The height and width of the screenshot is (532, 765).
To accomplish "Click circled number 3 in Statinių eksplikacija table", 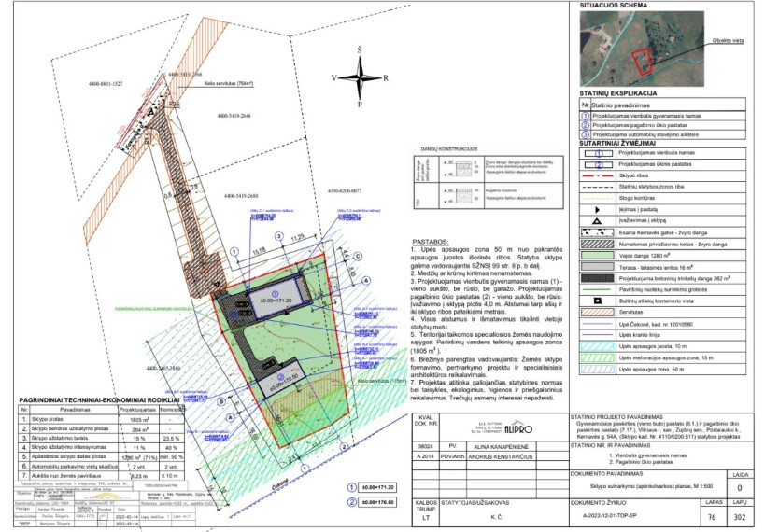I will coord(586,134).
